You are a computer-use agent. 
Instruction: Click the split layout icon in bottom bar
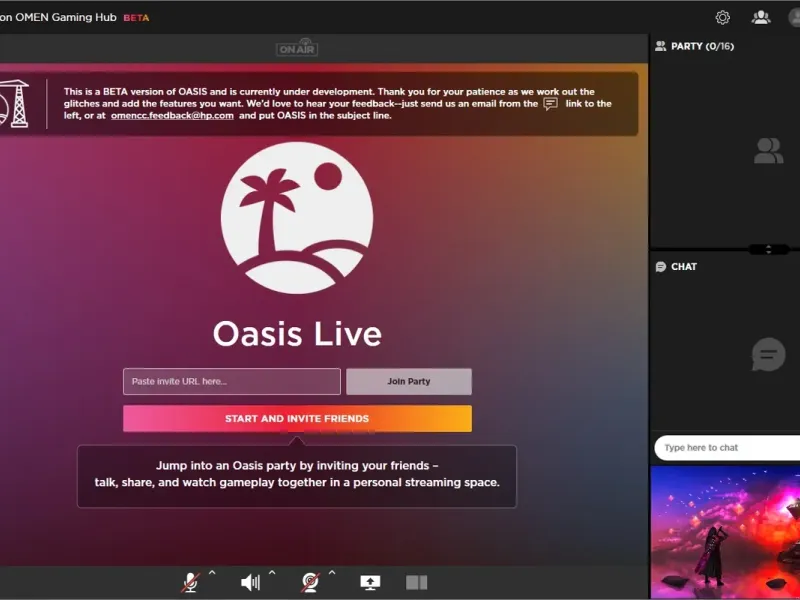(416, 582)
